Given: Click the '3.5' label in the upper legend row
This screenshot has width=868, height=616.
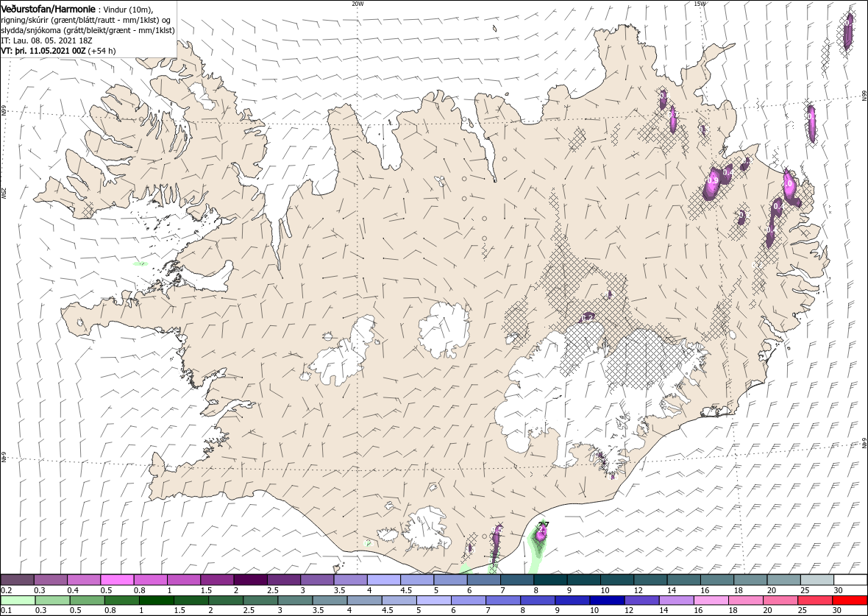Looking at the screenshot, I should [x=340, y=590].
